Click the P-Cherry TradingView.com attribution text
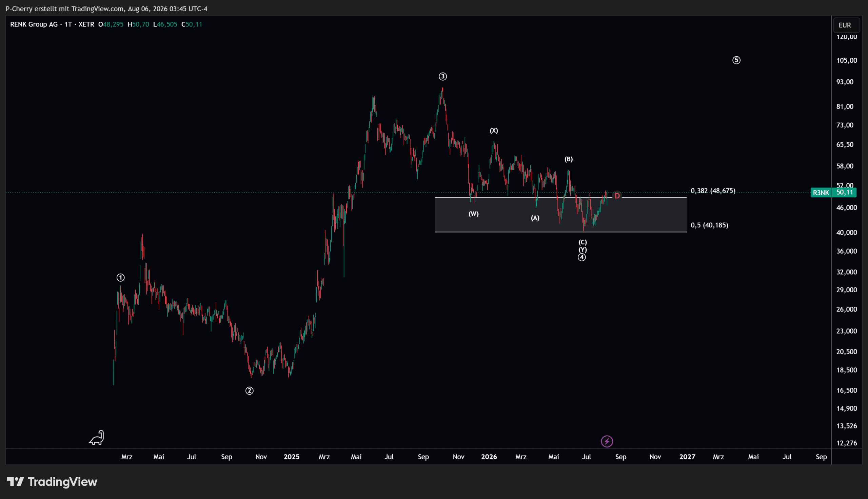Screen dimensions: 868x499 [x=106, y=8]
